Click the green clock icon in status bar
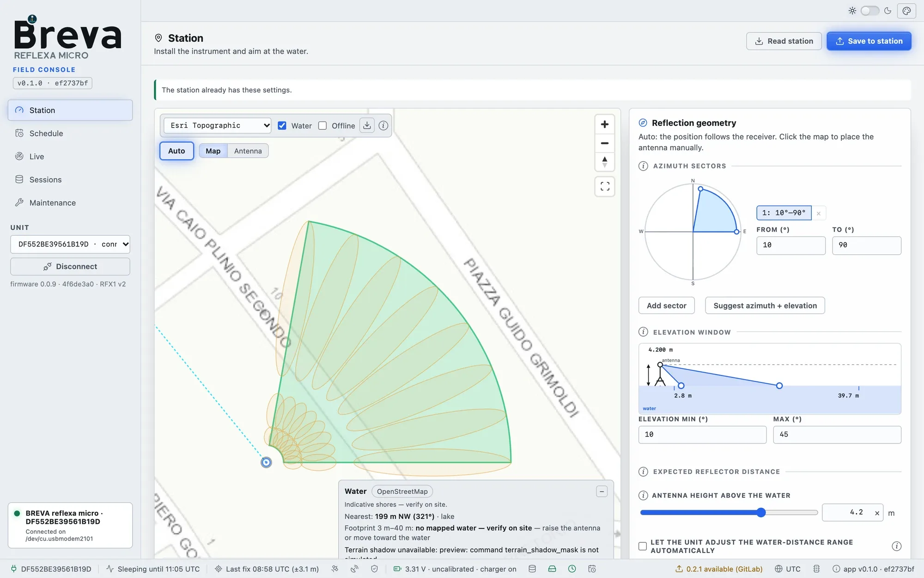924x578 pixels. [572, 569]
